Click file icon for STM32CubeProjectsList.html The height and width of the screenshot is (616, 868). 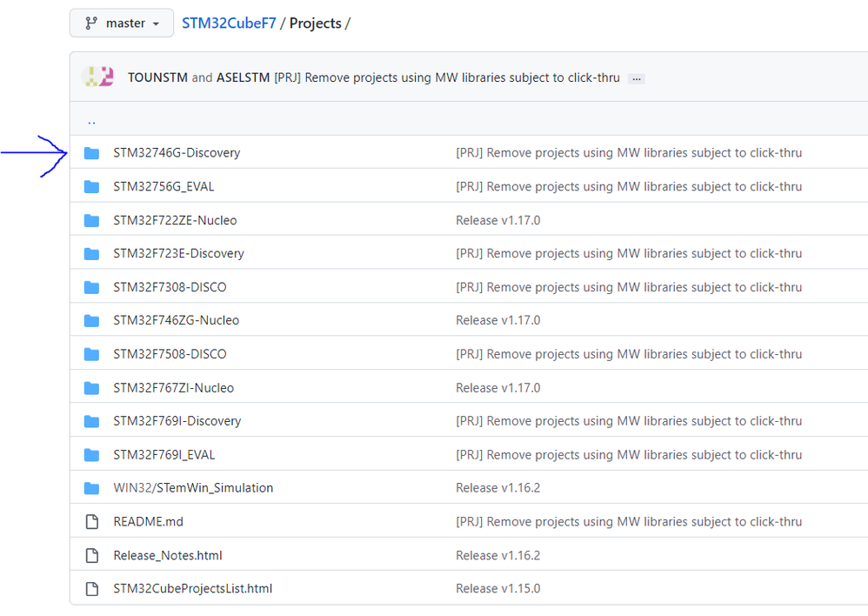92,589
